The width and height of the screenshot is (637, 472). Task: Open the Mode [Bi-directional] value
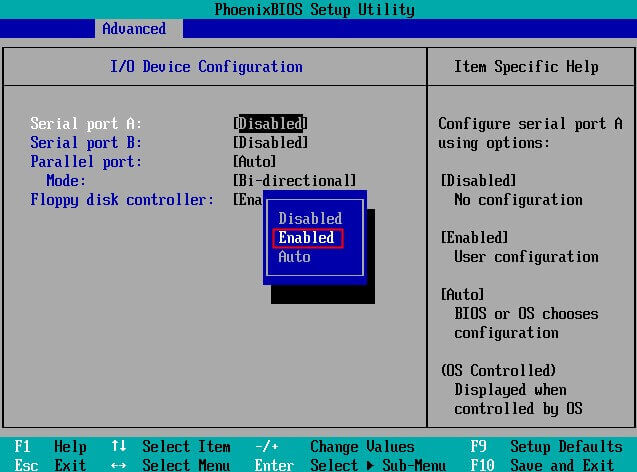click(295, 181)
